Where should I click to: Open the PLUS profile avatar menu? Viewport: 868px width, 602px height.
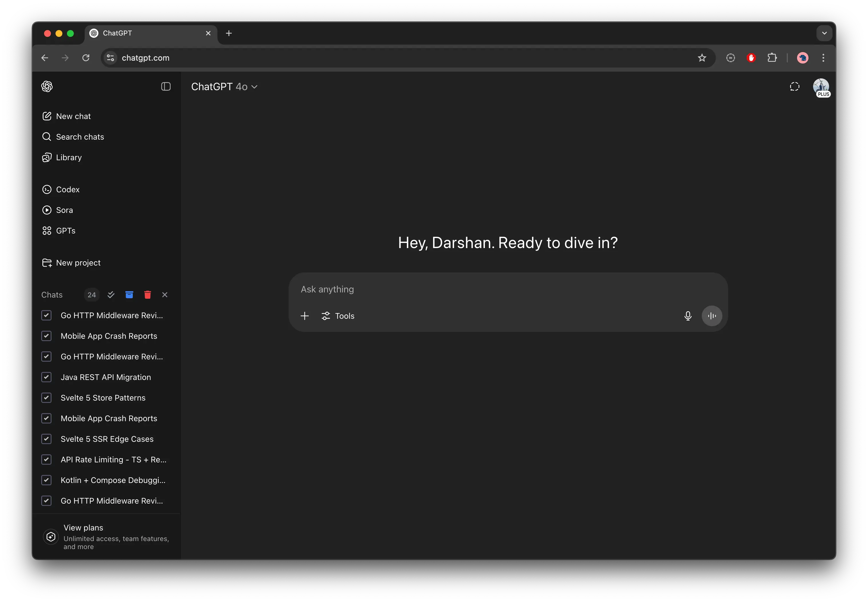click(821, 87)
